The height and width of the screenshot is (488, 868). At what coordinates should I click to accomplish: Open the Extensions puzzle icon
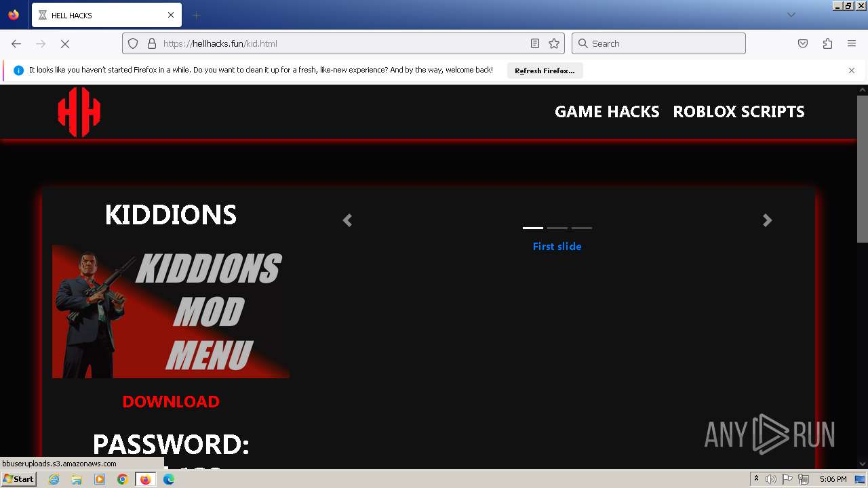[x=827, y=43]
